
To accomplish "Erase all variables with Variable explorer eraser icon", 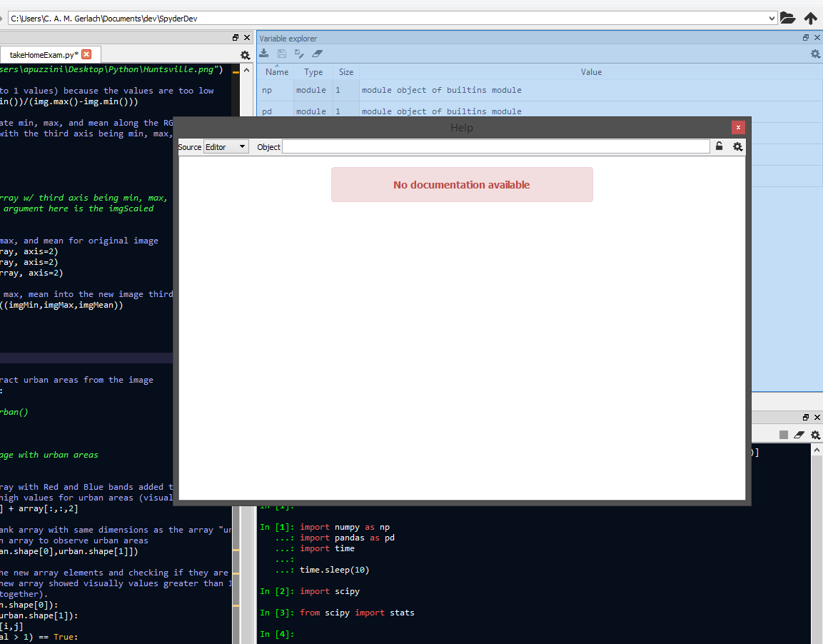I will [x=317, y=53].
